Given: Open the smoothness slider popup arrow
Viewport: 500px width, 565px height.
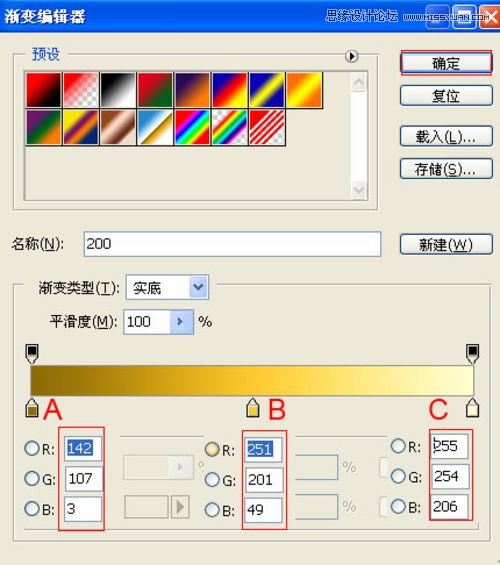Looking at the screenshot, I should (181, 321).
